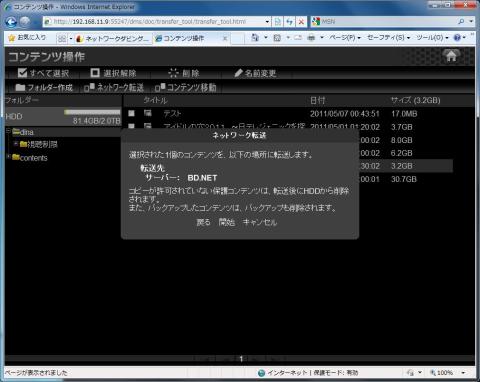This screenshot has height=382, width=480.
Task: Click the contents folder icon
Action: coord(16,157)
